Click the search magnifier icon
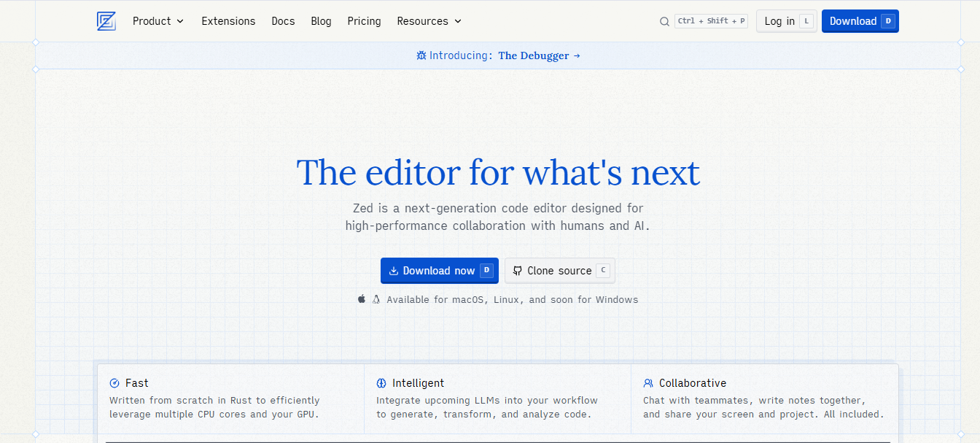The image size is (980, 443). [664, 21]
